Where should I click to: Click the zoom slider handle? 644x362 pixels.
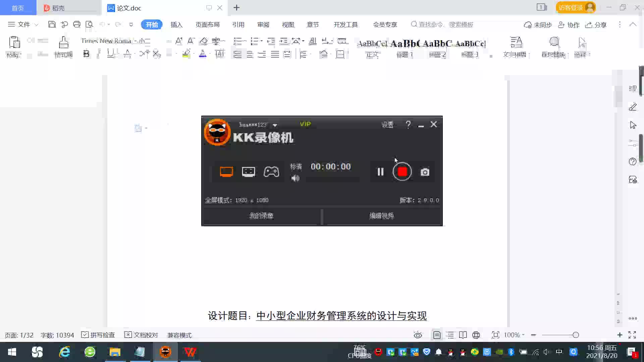576,335
